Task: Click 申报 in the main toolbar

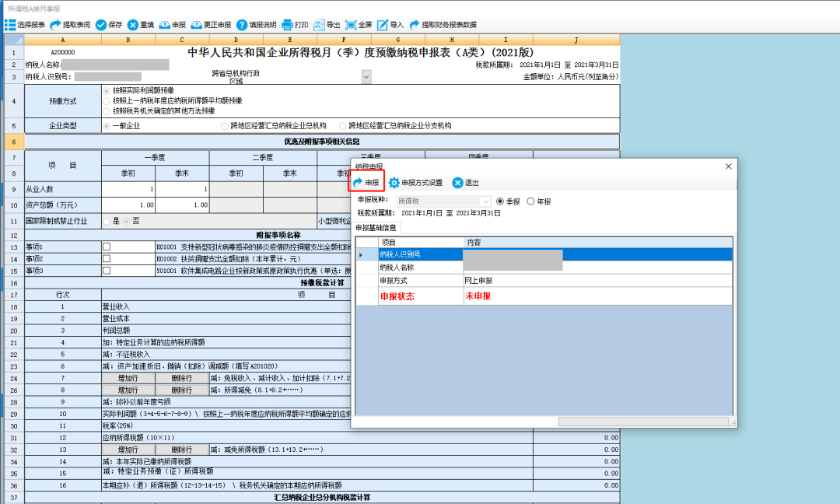Action: 173,25
